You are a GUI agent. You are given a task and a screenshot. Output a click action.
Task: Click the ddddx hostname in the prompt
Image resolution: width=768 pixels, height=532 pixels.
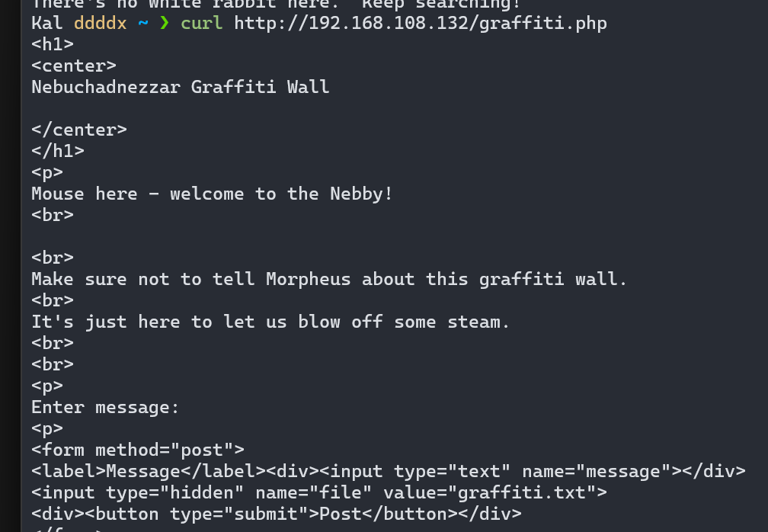pyautogui.click(x=100, y=23)
